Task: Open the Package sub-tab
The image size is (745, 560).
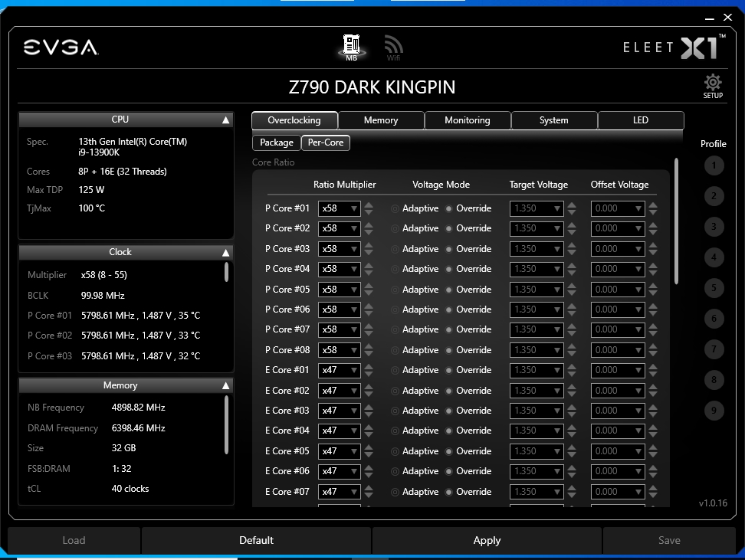Action: click(x=277, y=142)
